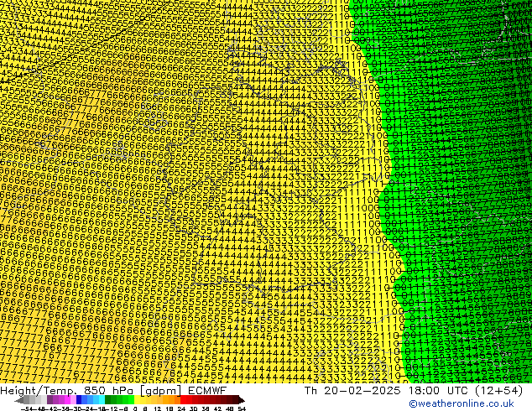This screenshot has width=532, height=411.
Task: Pick the dark purple legend swatch above -42
Action: click(50, 400)
